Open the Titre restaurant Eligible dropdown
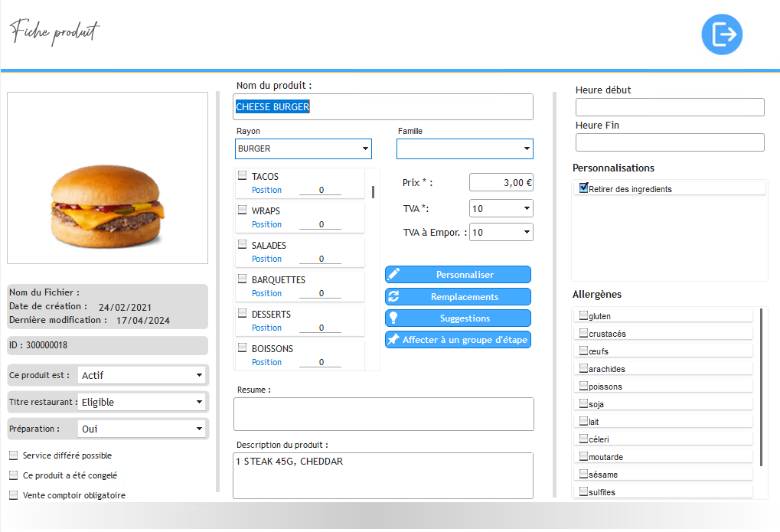 [x=142, y=402]
